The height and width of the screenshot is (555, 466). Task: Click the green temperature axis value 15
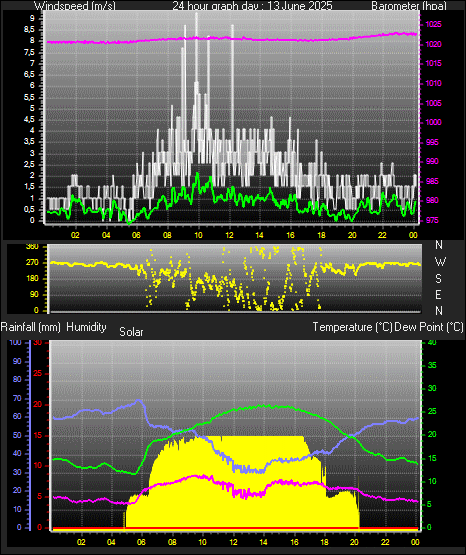(x=432, y=458)
